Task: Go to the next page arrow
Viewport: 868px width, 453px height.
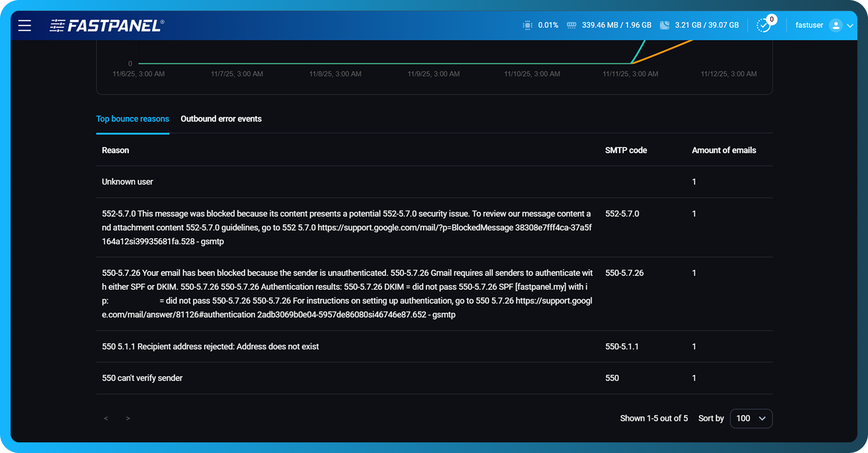Action: (128, 418)
